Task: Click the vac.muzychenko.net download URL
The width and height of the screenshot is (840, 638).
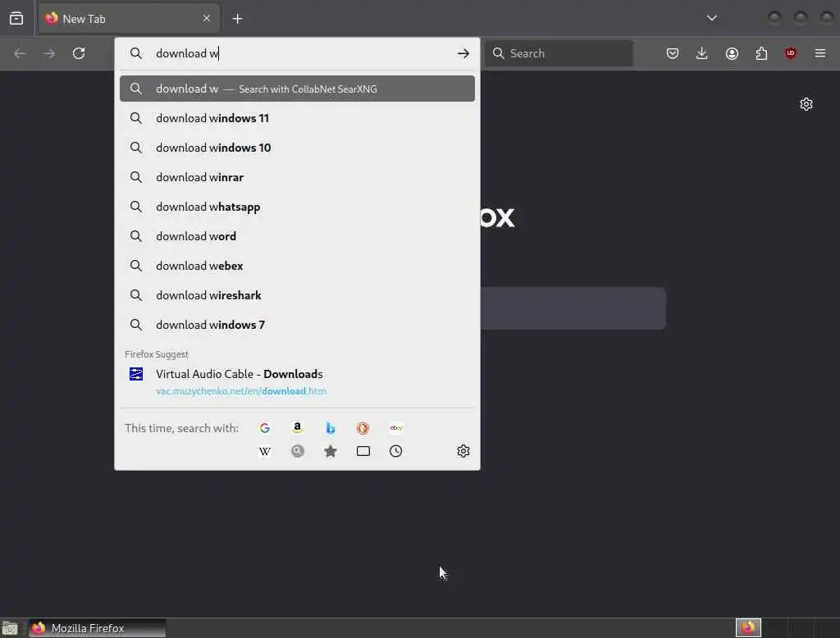Action: (x=241, y=391)
